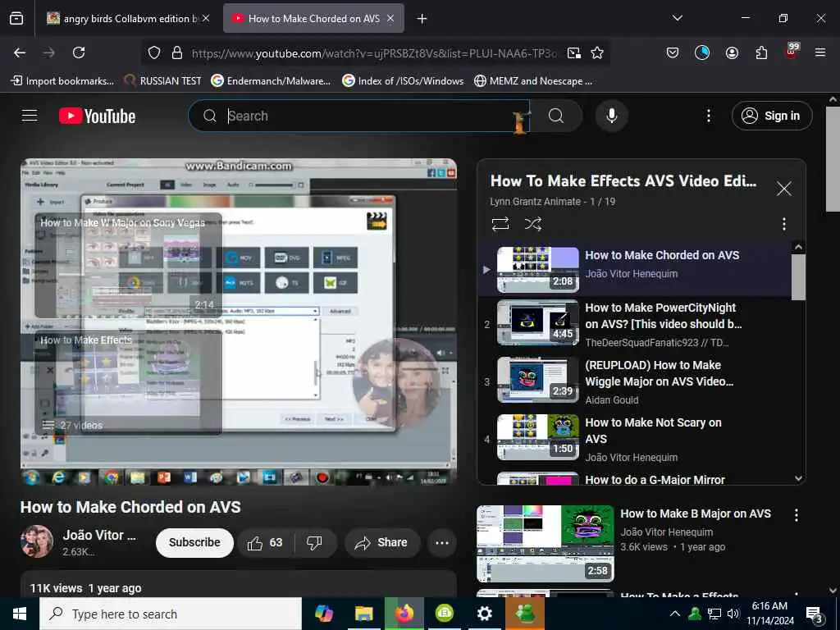Select How to Make Chorded on AVS tab
This screenshot has width=840, height=630.
pos(313,19)
